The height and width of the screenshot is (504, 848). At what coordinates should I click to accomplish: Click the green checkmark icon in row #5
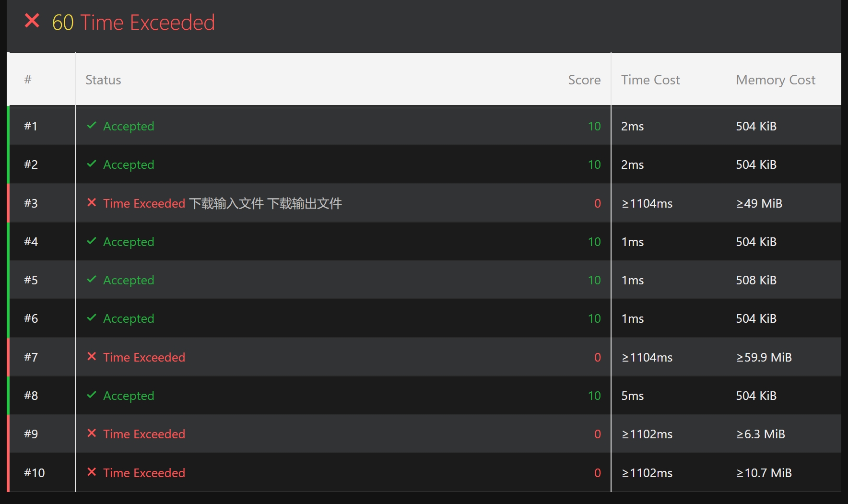point(92,280)
